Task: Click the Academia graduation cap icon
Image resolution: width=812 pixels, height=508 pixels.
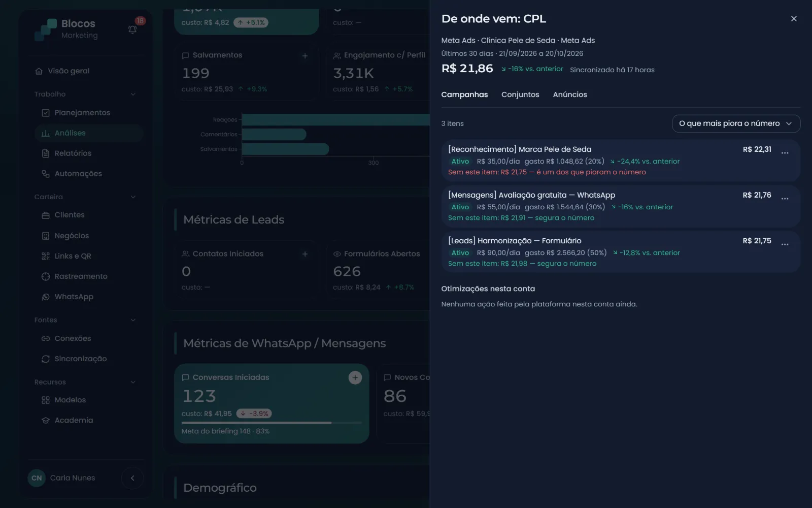Action: click(x=46, y=420)
